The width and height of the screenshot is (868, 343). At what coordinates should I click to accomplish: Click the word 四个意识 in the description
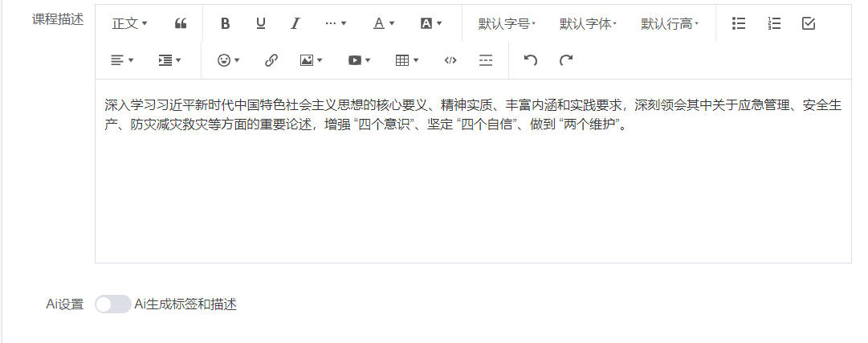384,125
